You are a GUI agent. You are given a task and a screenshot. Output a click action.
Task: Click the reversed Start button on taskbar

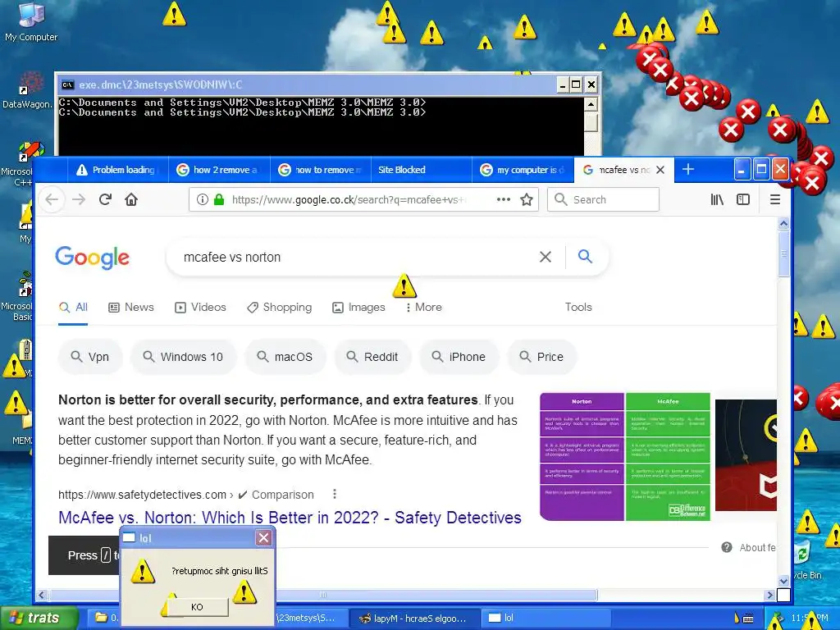pyautogui.click(x=39, y=618)
